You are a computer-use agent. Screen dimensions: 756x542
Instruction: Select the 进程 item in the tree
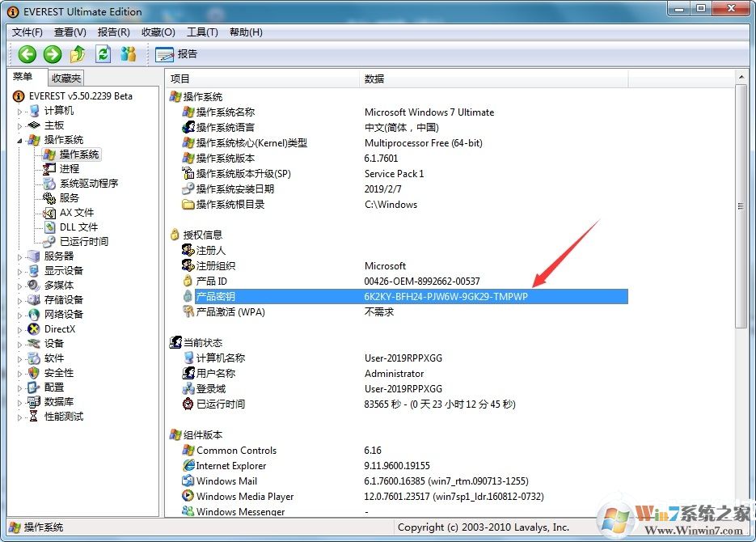[x=70, y=169]
